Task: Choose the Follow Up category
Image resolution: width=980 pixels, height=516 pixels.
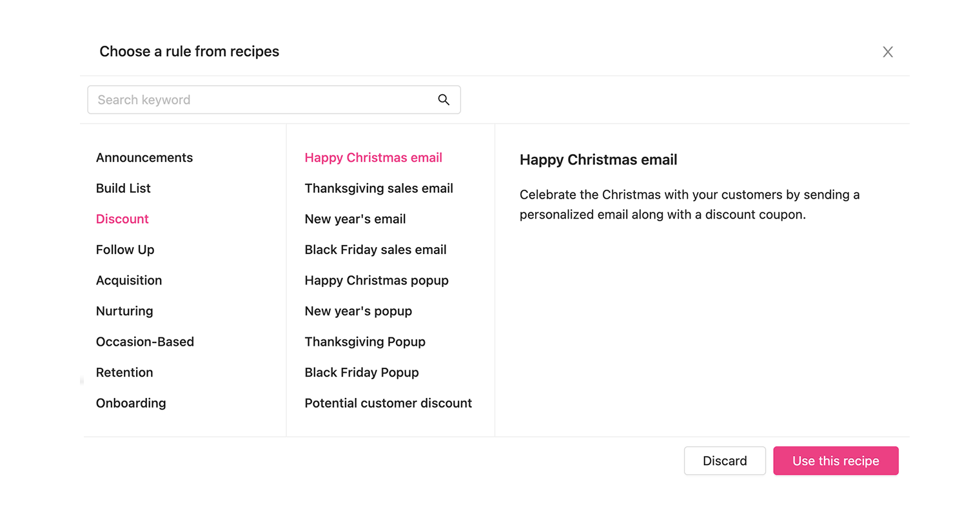Action: pos(125,250)
